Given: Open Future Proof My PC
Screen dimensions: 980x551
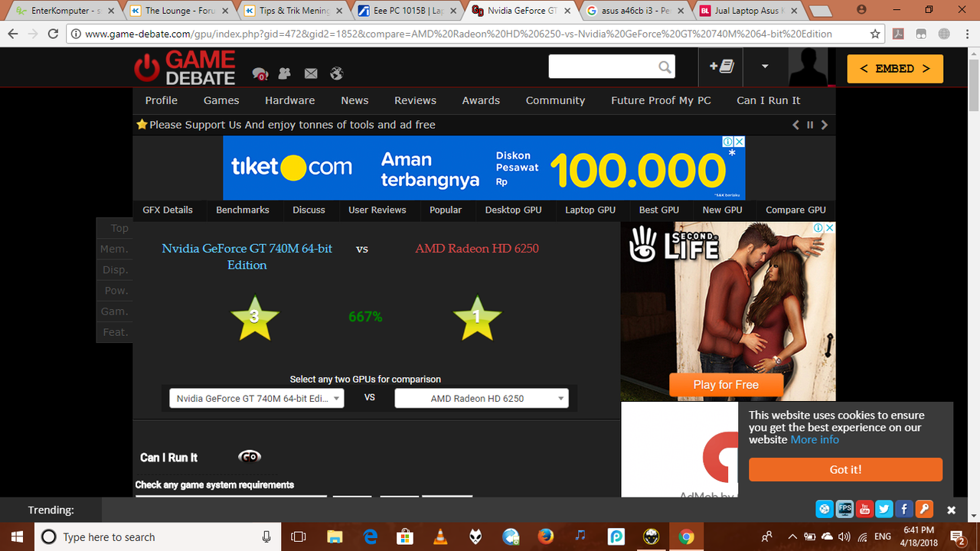Looking at the screenshot, I should coord(661,100).
